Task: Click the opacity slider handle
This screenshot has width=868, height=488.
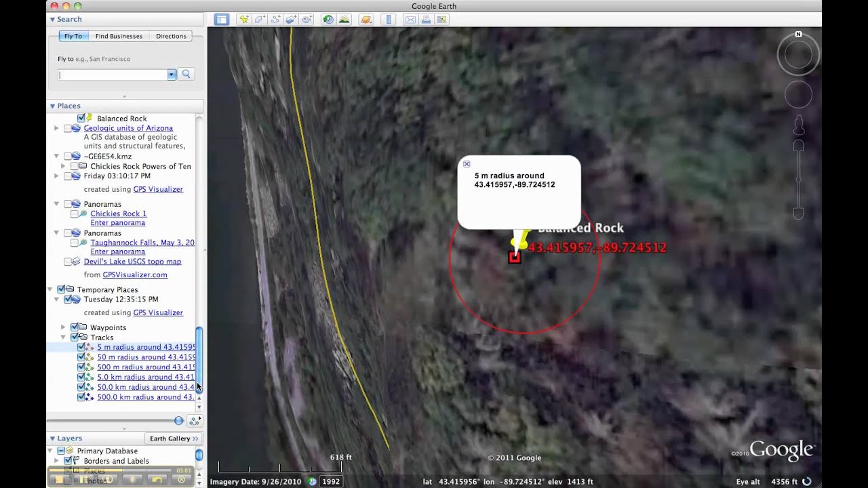Action: (x=179, y=421)
